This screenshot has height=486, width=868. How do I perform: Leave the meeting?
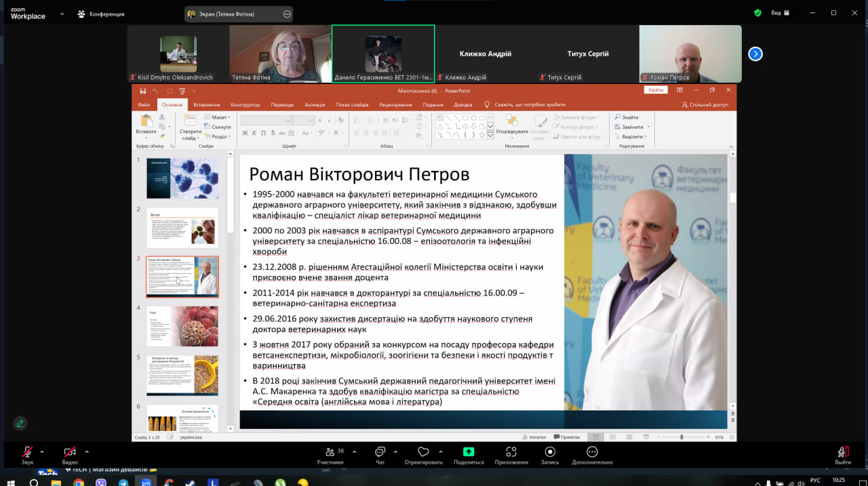(x=843, y=453)
